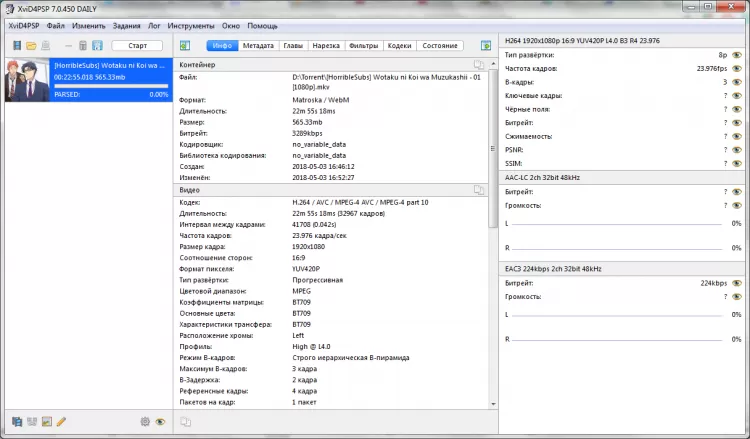Click the XviD4PSP app icon in title bar
Screen dimensions: 750x439
(x=10, y=8)
